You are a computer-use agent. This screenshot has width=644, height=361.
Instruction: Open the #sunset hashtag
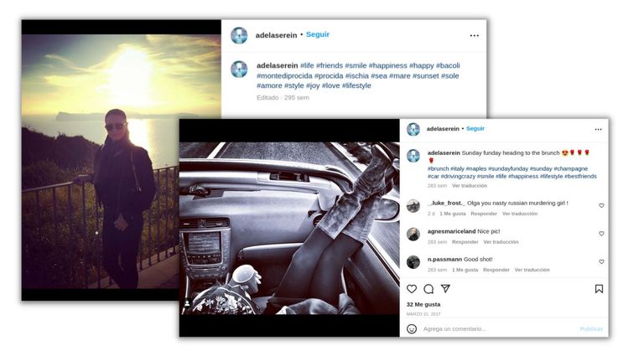coord(425,76)
